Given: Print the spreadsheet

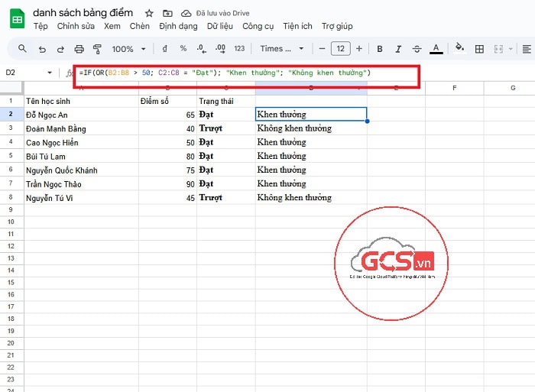Looking at the screenshot, I should click(x=79, y=49).
